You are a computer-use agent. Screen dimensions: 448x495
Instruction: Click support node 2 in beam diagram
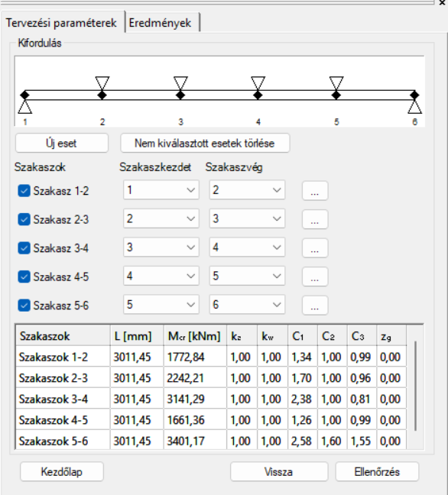pyautogui.click(x=102, y=95)
